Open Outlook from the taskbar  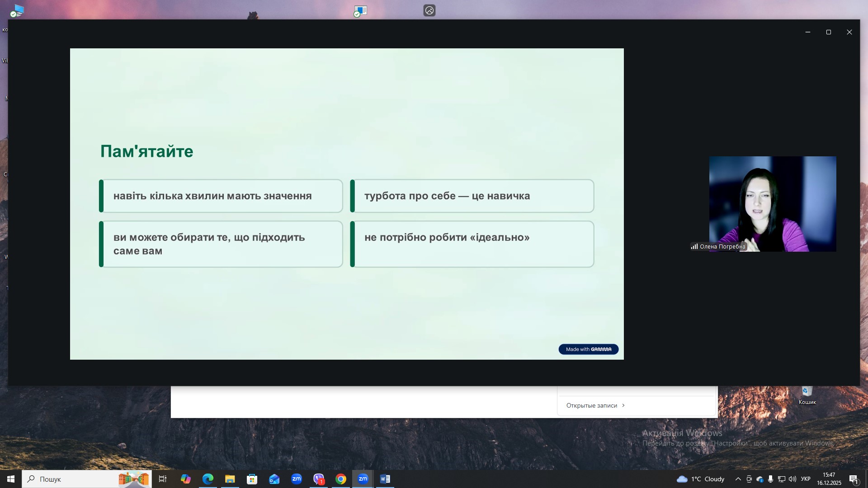tap(274, 479)
